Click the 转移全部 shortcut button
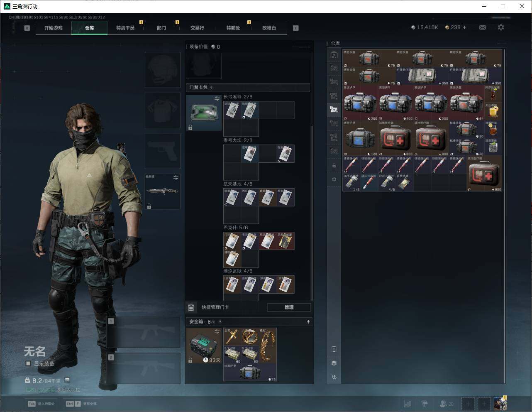Screen dimensions: 532x412 (82, 404)
